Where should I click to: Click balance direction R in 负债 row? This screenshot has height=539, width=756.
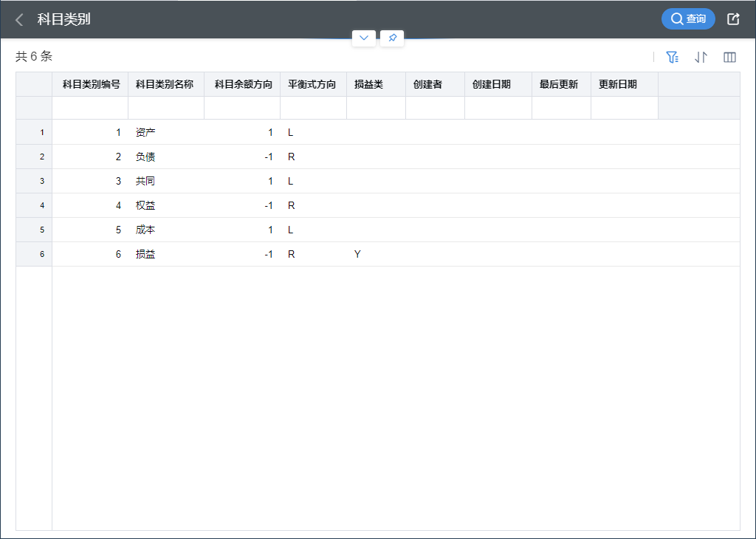tap(291, 157)
